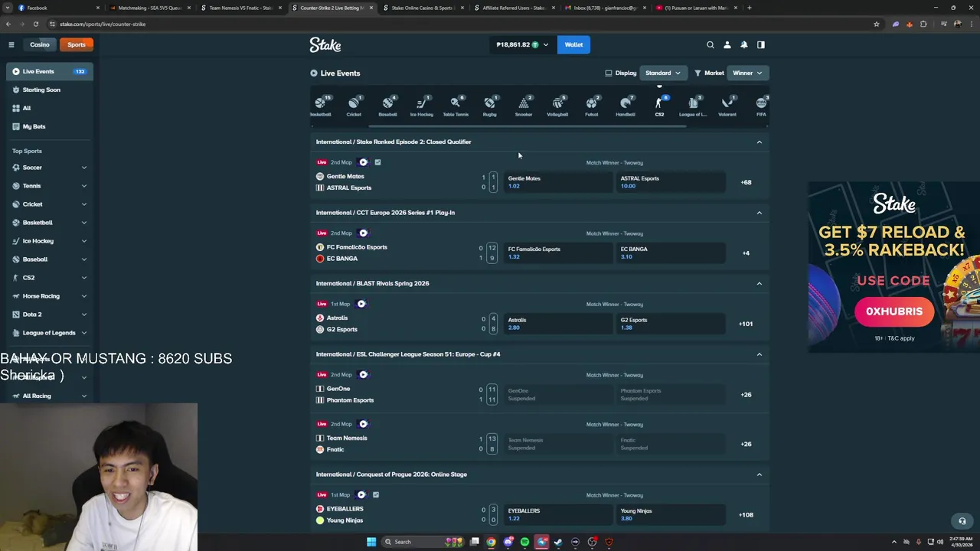The width and height of the screenshot is (980, 551).
Task: Bet on Young Ninjas at 3.80
Action: click(669, 514)
